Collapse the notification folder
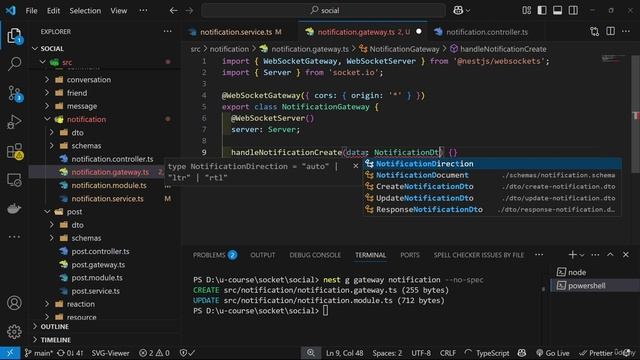 [x=86, y=119]
